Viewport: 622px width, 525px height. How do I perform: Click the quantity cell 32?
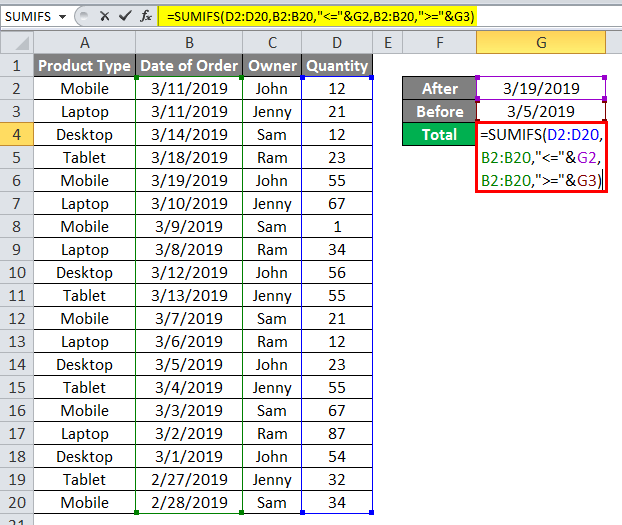click(337, 479)
